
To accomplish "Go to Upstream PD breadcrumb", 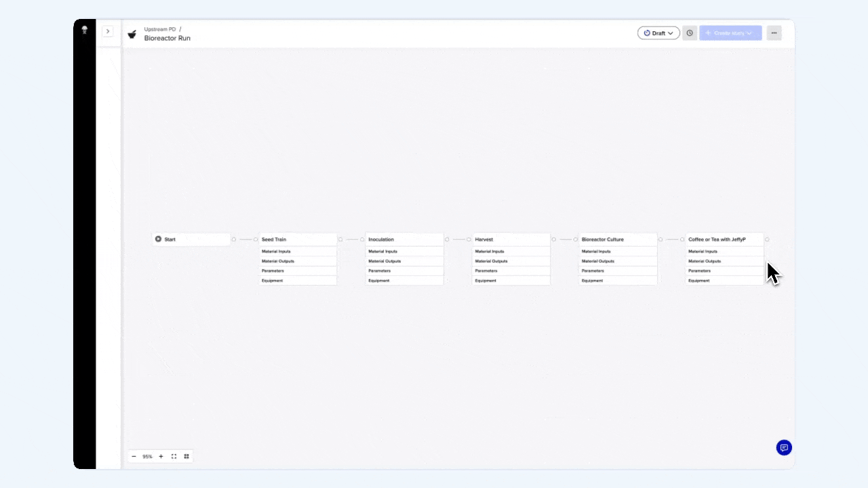I will tap(160, 29).
